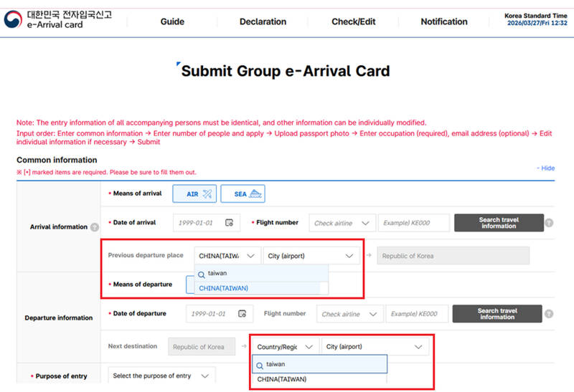Image resolution: width=574 pixels, height=392 pixels.
Task: Click help icon beside arrival Search travel information
Action: [x=549, y=223]
